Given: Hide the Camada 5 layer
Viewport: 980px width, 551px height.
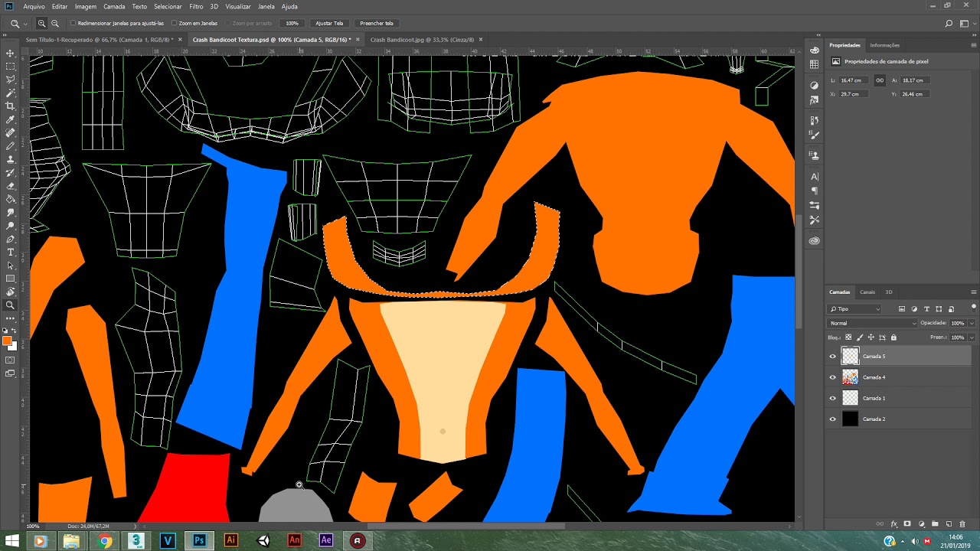Looking at the screenshot, I should [833, 357].
